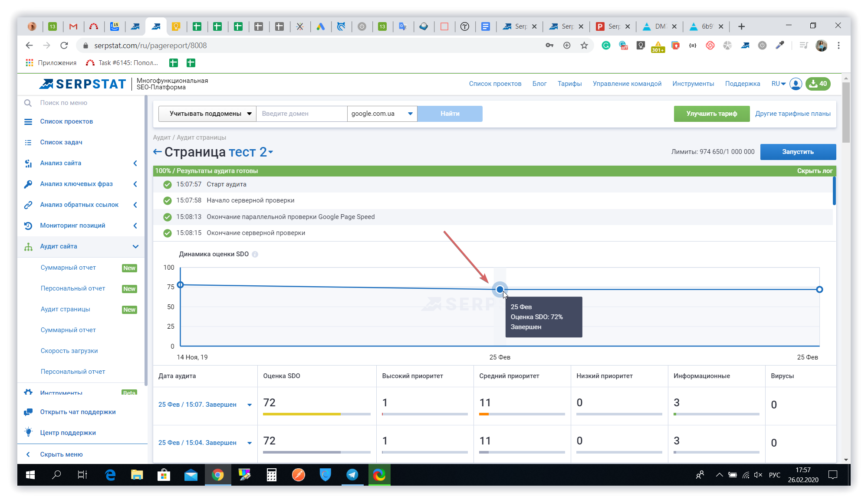Click the menu search magnifier icon
Screen dimensions: 868x503
coord(28,103)
